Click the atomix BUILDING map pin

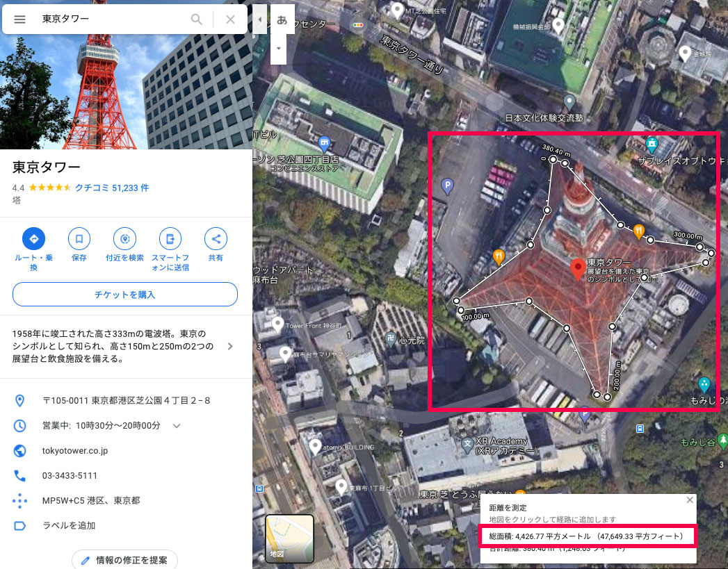pos(315,447)
